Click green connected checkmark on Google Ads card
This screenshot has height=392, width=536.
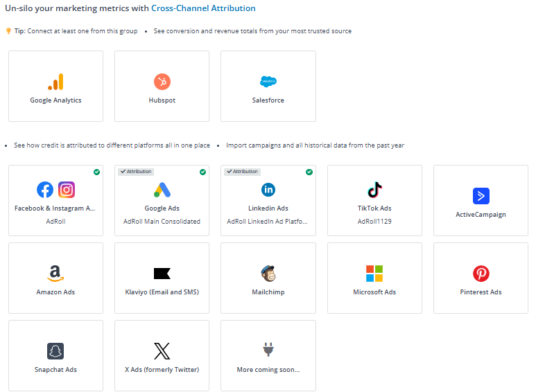[x=202, y=172]
